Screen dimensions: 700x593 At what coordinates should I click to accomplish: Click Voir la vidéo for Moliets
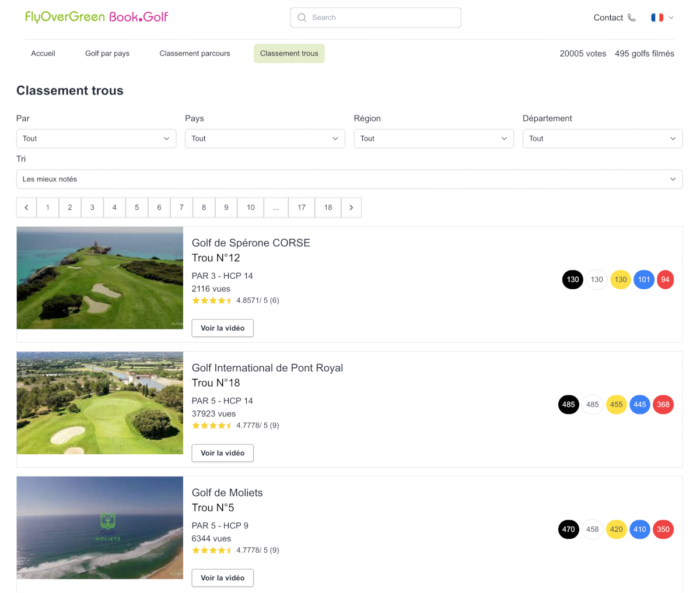click(223, 577)
